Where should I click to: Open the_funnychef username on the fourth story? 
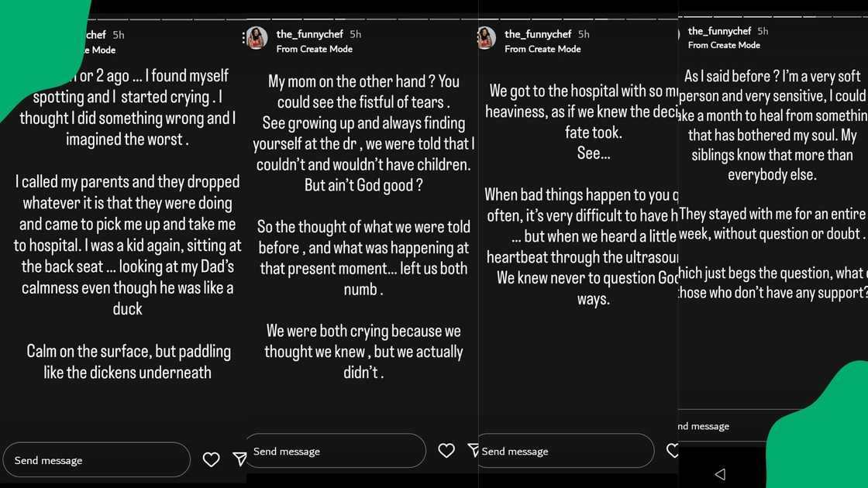719,31
